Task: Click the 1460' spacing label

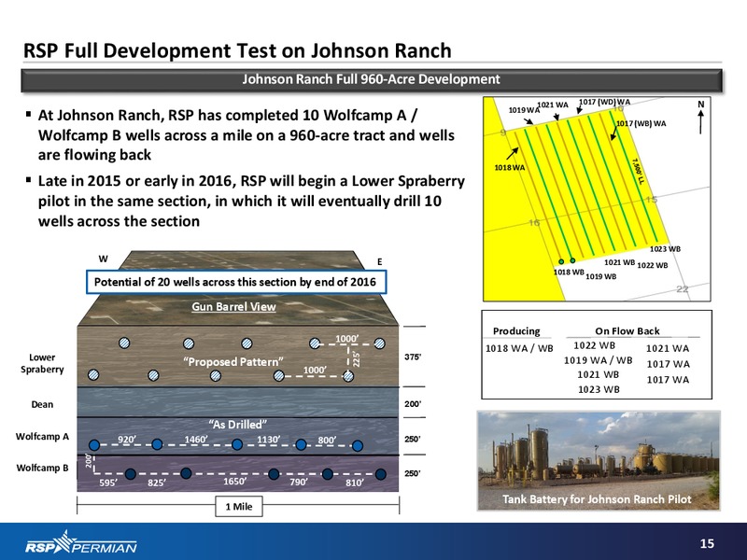Action: coord(196,439)
